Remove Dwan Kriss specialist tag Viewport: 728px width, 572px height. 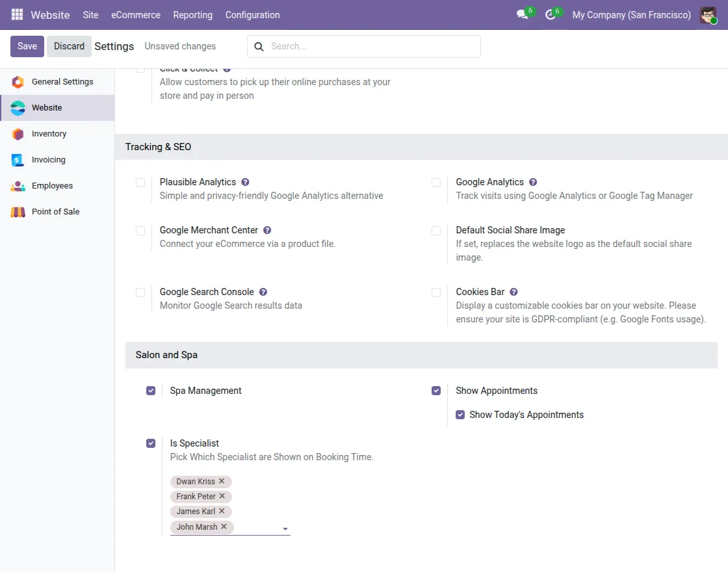pyautogui.click(x=222, y=481)
